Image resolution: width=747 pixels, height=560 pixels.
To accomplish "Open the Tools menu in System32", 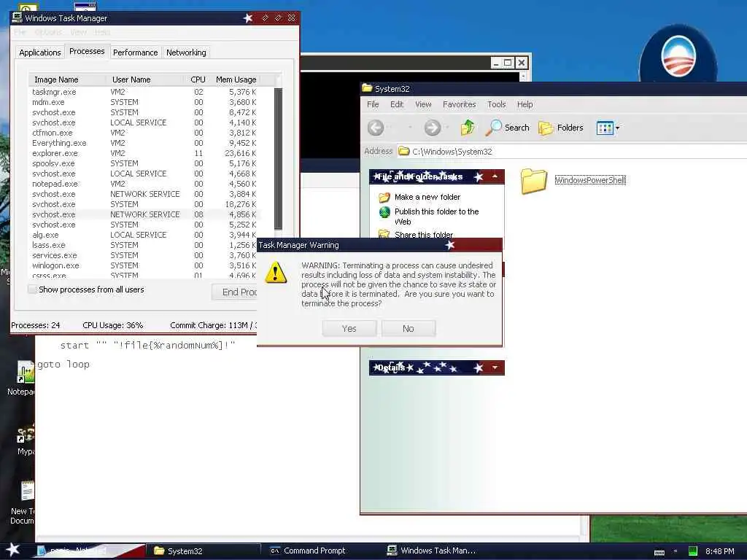I will click(x=496, y=104).
